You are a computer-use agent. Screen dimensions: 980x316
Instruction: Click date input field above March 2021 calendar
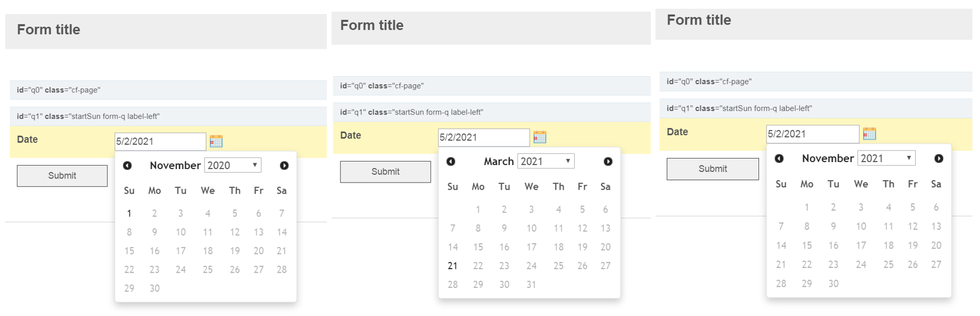click(x=484, y=138)
